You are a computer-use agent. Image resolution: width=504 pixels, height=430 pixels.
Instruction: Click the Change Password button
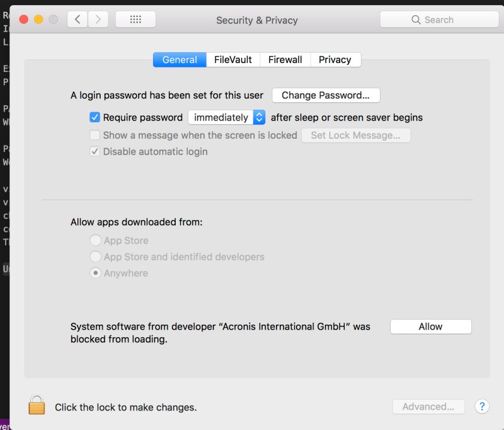[x=326, y=95]
